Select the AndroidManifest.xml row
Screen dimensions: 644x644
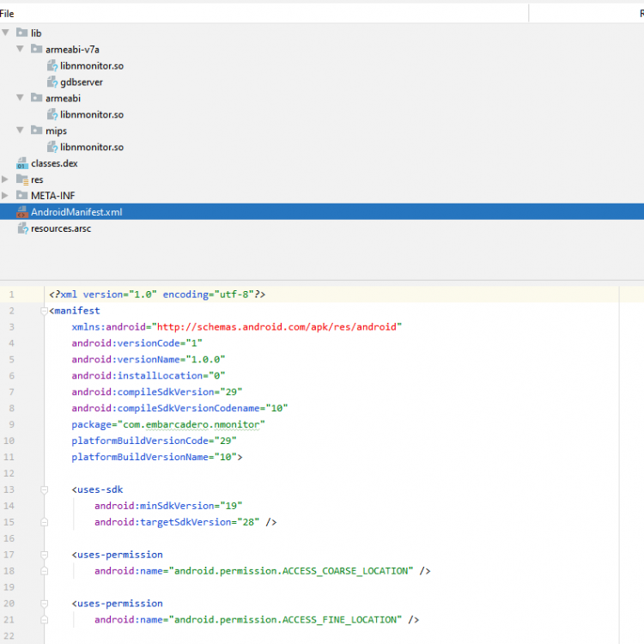322,212
